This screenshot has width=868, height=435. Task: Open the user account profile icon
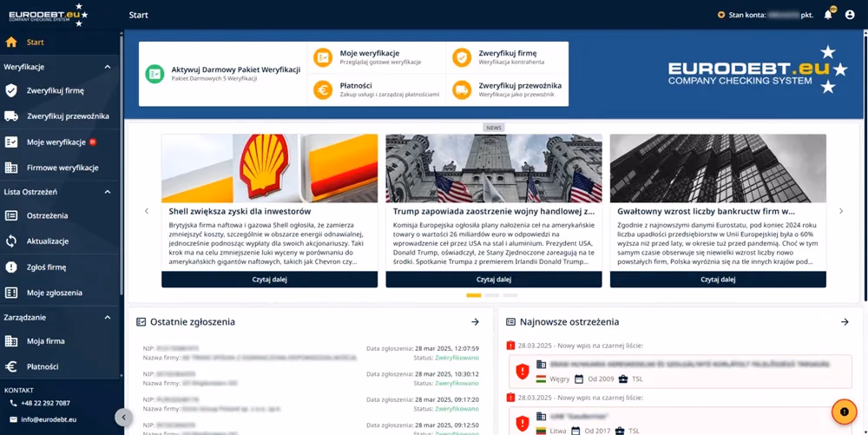(x=850, y=15)
